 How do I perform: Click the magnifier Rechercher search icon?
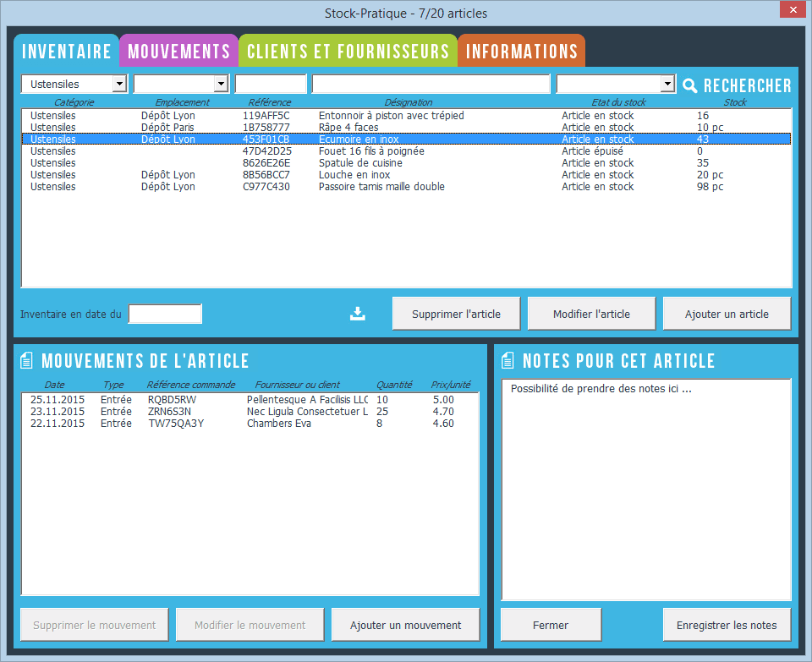pos(689,85)
